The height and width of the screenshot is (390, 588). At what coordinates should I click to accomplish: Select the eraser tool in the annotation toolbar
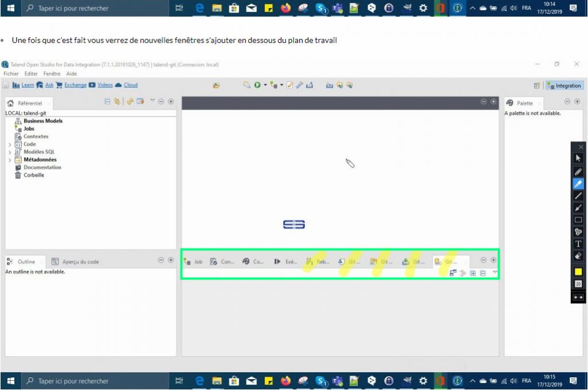pyautogui.click(x=578, y=256)
